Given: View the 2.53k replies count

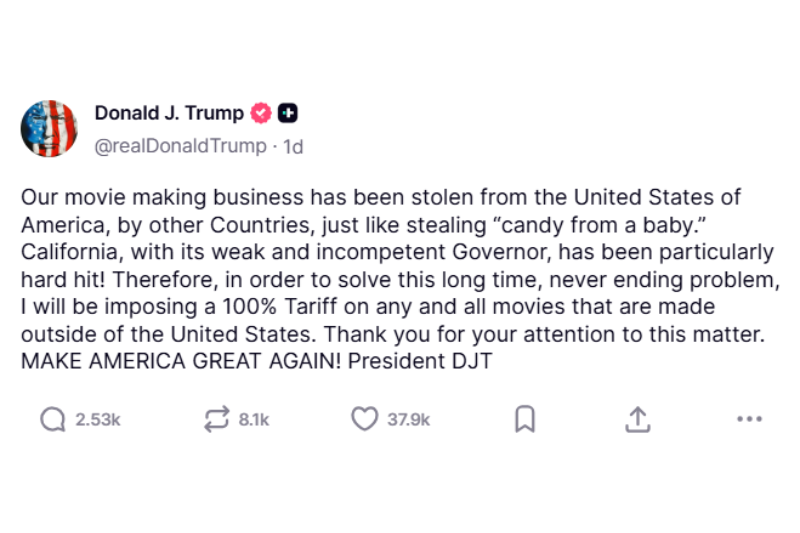Looking at the screenshot, I should [x=98, y=421].
